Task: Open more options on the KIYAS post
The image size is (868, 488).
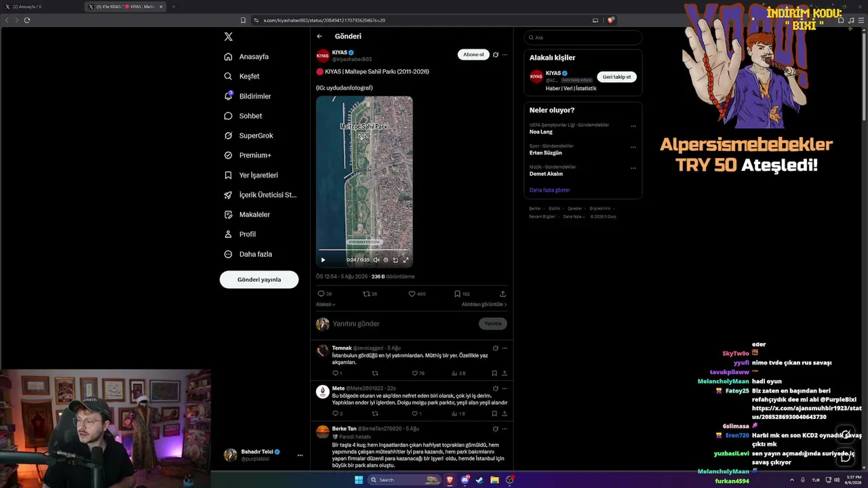Action: point(505,55)
